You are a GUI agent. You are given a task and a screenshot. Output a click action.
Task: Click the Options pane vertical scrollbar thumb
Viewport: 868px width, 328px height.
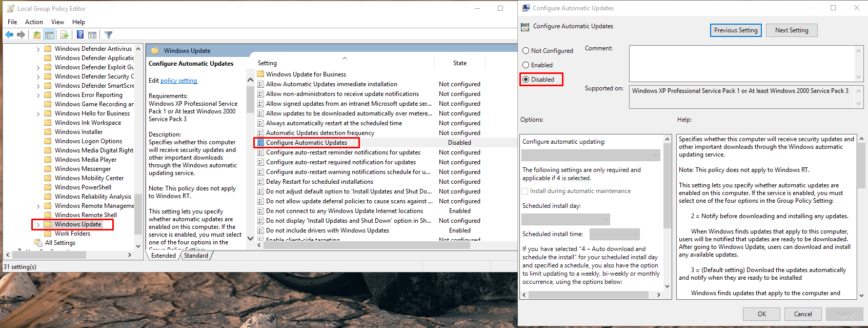point(667,185)
